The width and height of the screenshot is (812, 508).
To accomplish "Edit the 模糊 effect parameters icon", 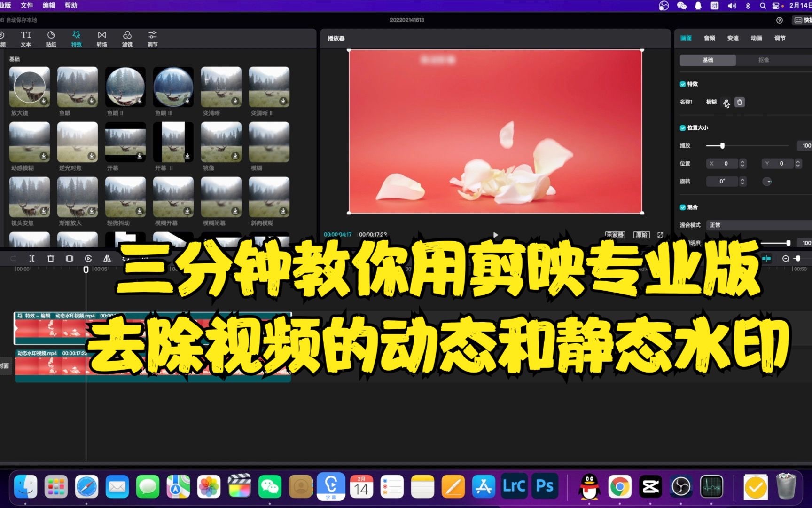I will pyautogui.click(x=726, y=102).
